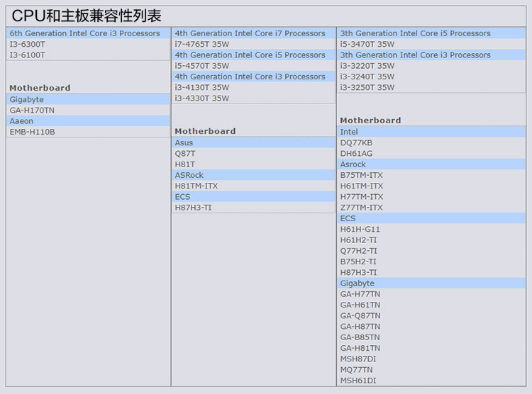
Task: Click the GA-H170TN motherboard row
Action: click(x=88, y=111)
